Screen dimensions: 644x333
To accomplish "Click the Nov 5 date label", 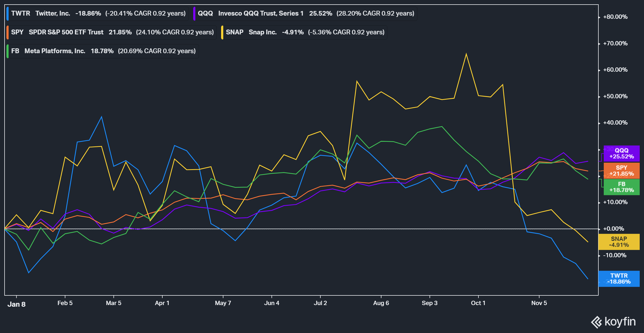I will click(539, 303).
